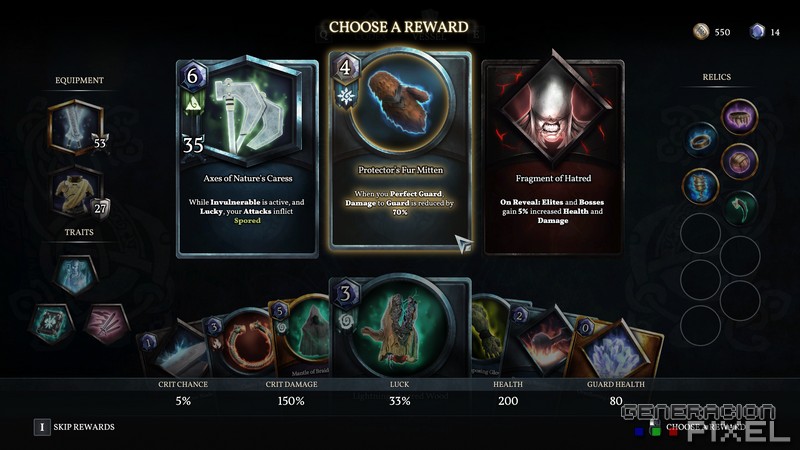Screen dimensions: 800x450
Task: Select the cost 3 wooden hand card
Action: [x=399, y=328]
